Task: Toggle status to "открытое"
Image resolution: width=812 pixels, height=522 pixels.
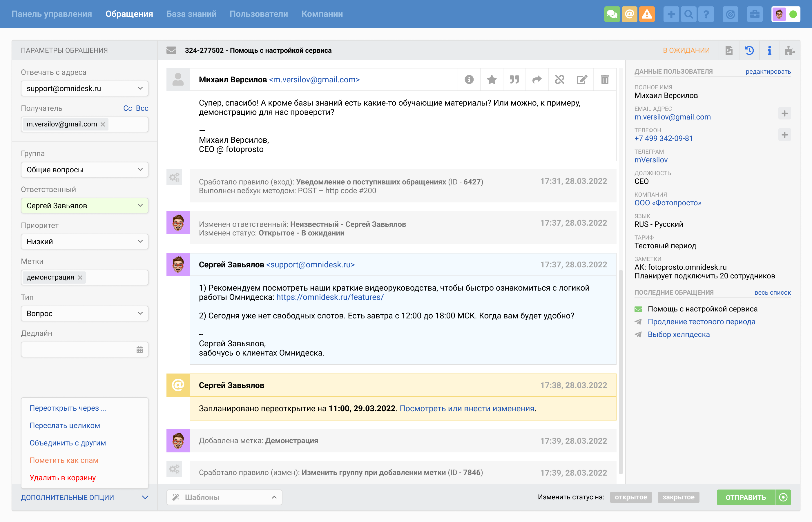Action: (x=630, y=497)
